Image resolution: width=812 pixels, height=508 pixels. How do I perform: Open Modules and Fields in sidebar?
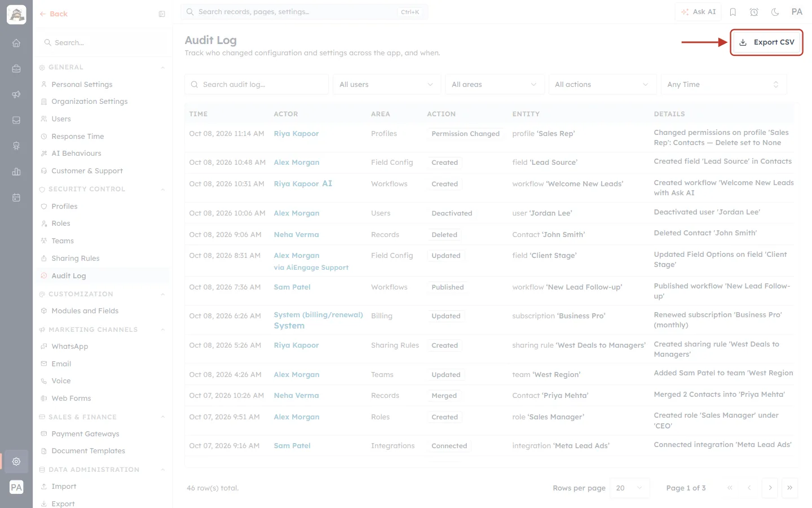pyautogui.click(x=85, y=311)
